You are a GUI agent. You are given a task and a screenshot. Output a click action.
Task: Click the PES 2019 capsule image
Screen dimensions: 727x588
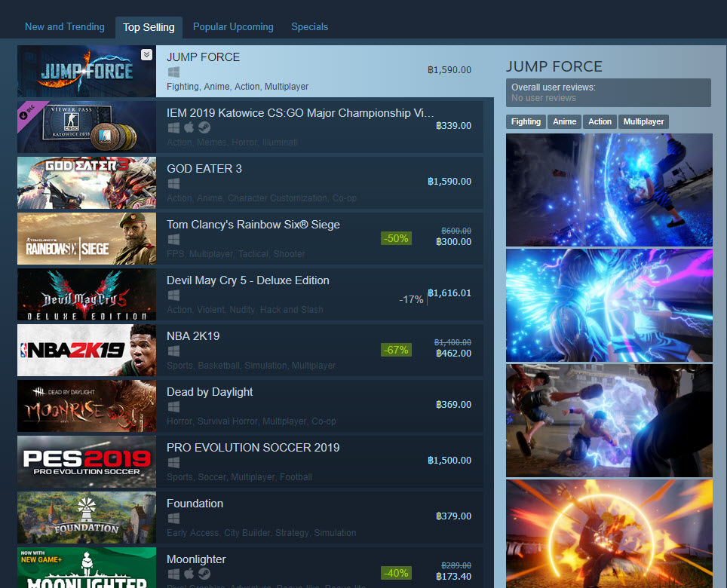click(x=87, y=461)
